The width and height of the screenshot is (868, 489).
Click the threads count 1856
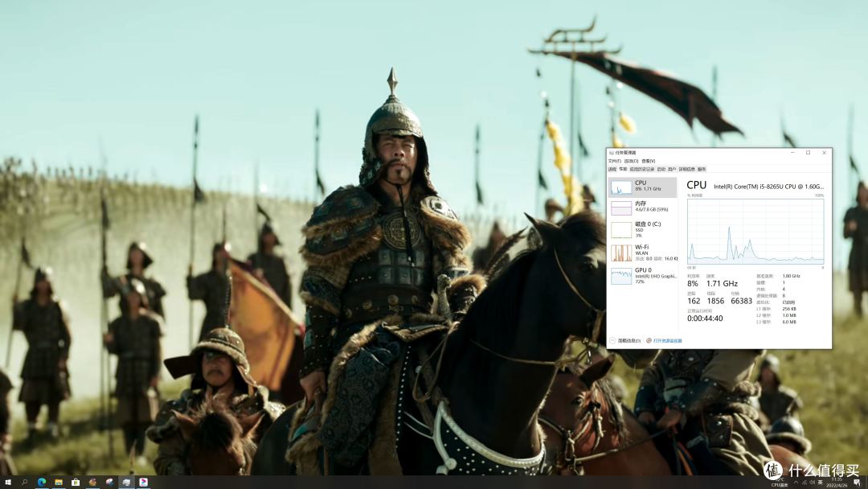point(715,301)
